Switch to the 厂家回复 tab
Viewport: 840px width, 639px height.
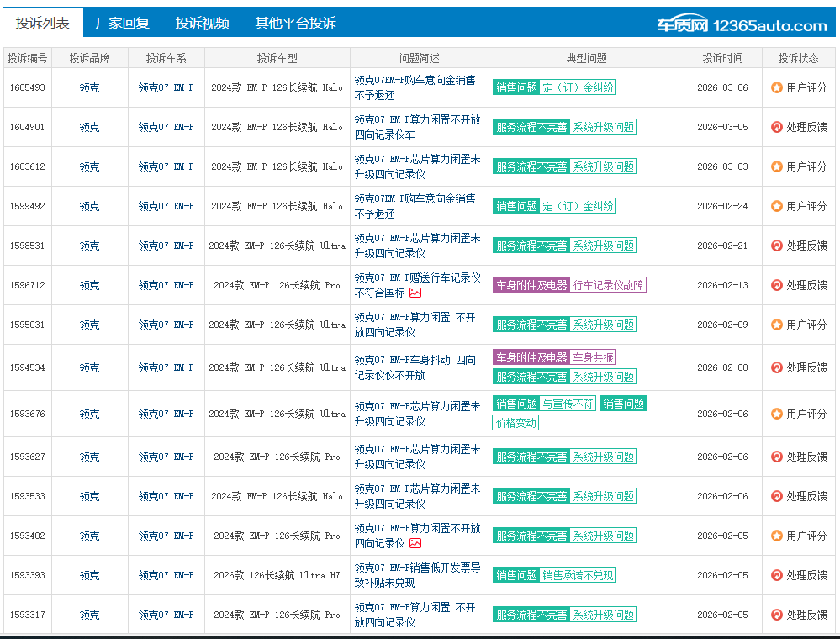tap(122, 24)
